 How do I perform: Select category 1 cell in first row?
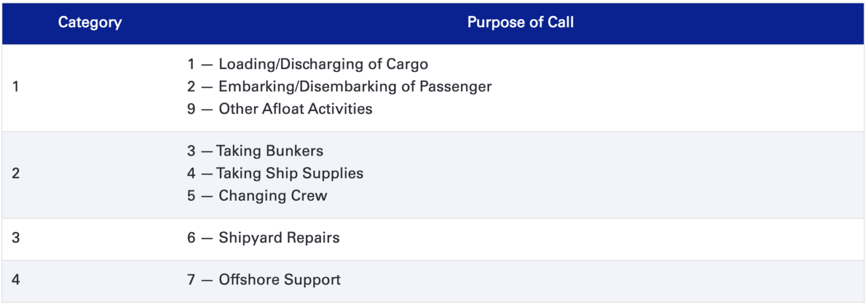pyautogui.click(x=16, y=87)
